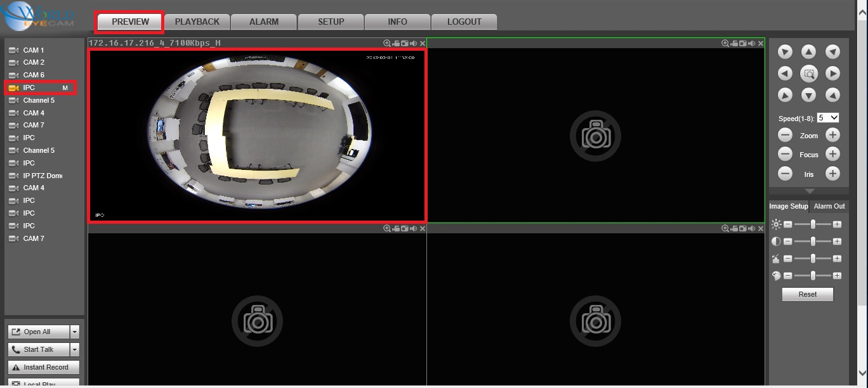Take snapshot of the 172.16.17.216 pane
The image size is (868, 388).
[405, 43]
